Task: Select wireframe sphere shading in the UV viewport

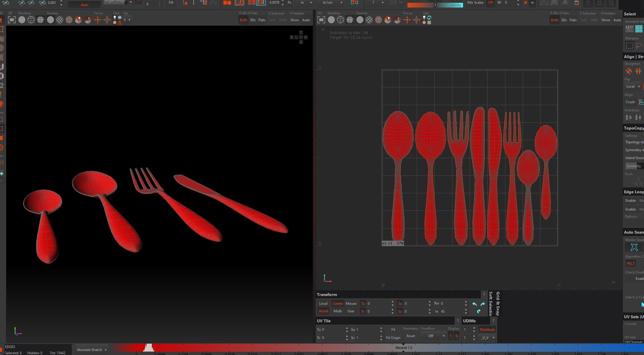Action: [x=340, y=20]
